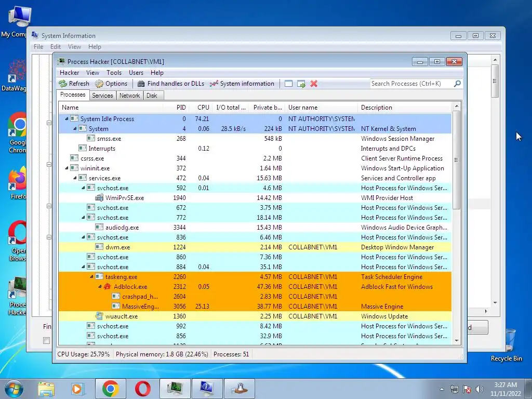Click the magnifier icon in search box
532x399 pixels.
coord(457,84)
